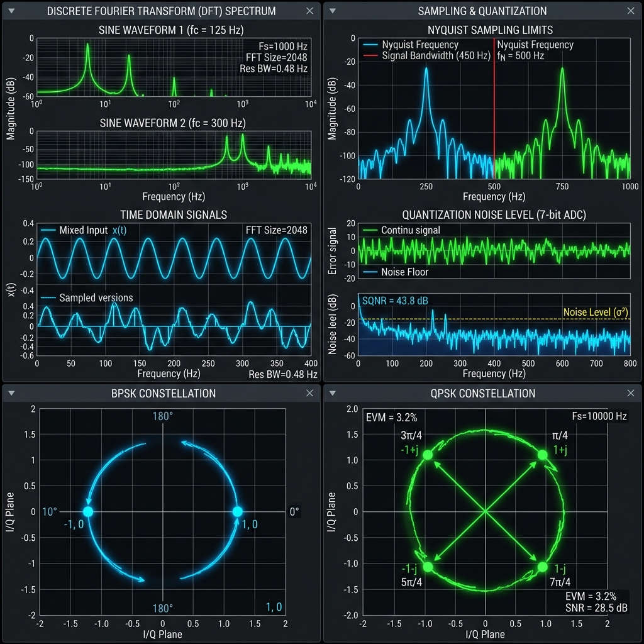Click the blue Nyquist Frequency legend entry

pos(411,45)
